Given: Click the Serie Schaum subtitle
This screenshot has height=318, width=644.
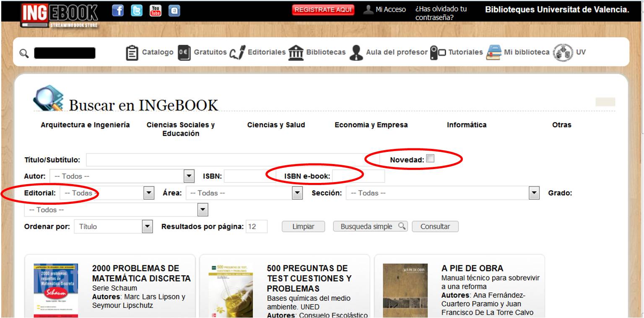Looking at the screenshot, I should (114, 288).
